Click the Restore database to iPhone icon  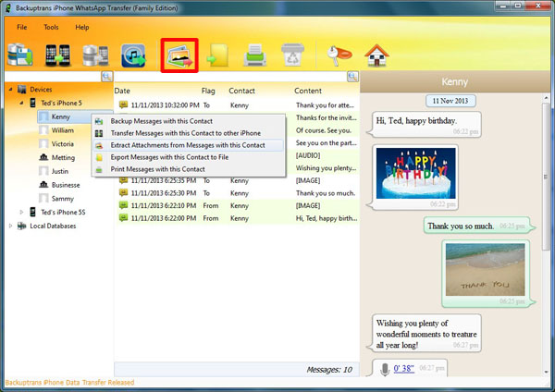[95, 55]
